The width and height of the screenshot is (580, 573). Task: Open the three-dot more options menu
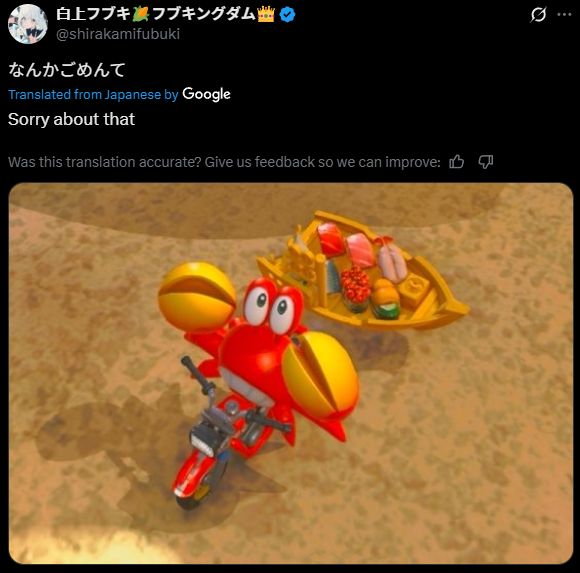tap(564, 14)
